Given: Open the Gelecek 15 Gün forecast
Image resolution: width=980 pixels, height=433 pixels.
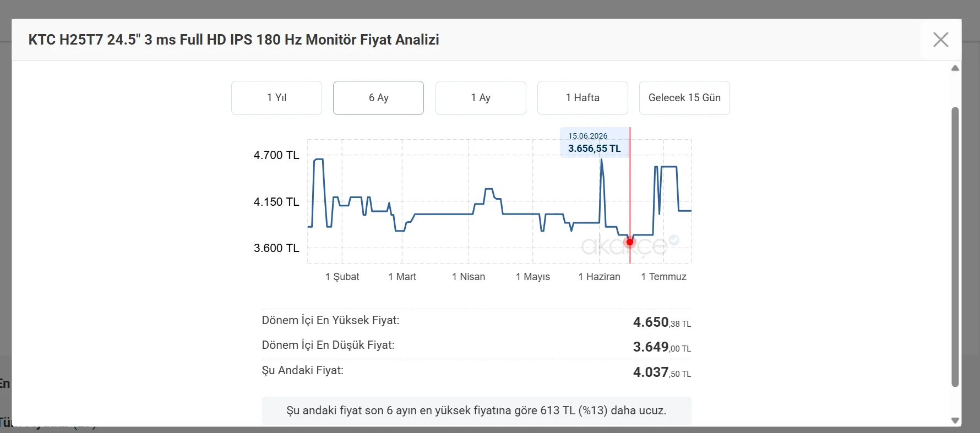Looking at the screenshot, I should [x=684, y=98].
